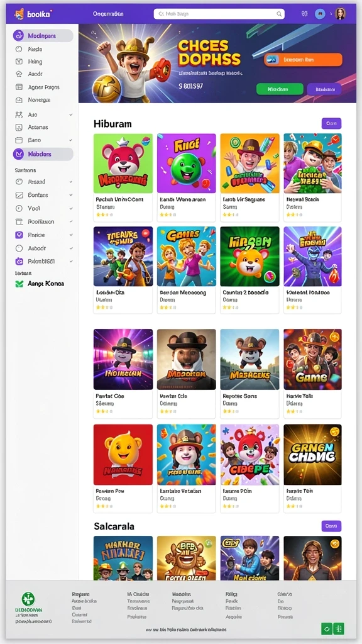
Task: Expand the Aio sidebar item chevron
Action: (70, 114)
